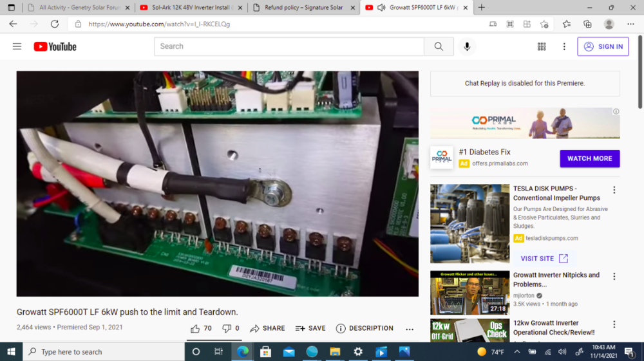The image size is (644, 361).
Task: Close the Sol-Ark 12K tab
Action: point(240,7)
